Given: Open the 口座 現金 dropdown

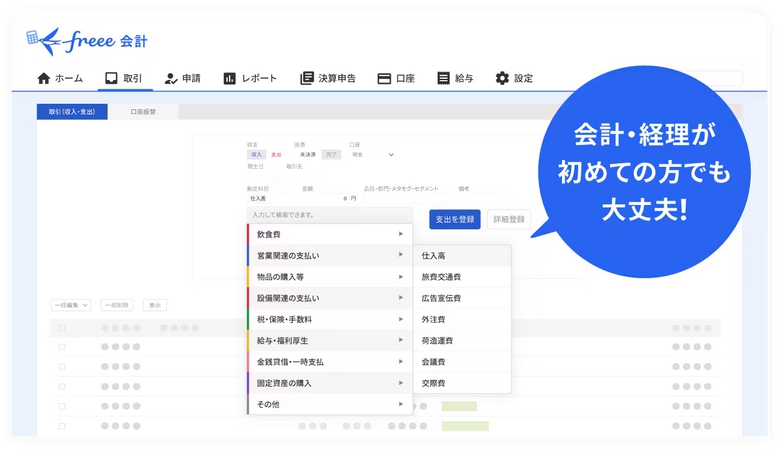Looking at the screenshot, I should (372, 155).
